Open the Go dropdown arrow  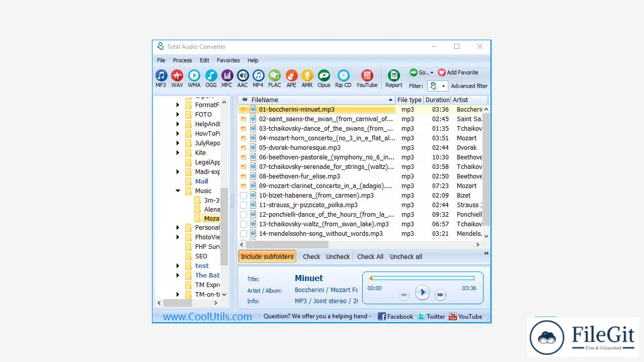(x=432, y=73)
